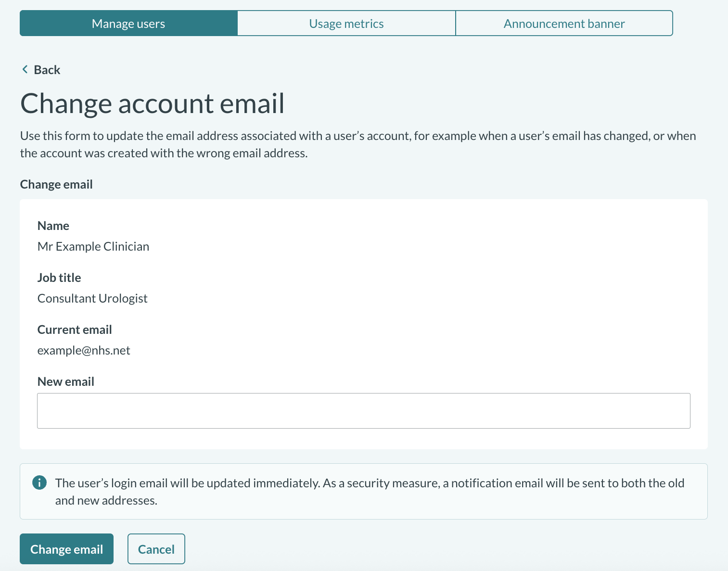This screenshot has height=571, width=728.
Task: Click the Change account email heading
Action: coord(152,103)
